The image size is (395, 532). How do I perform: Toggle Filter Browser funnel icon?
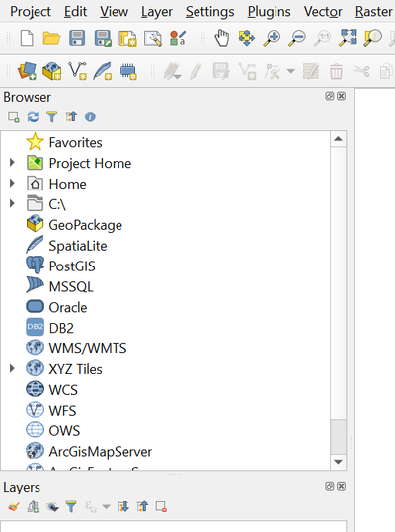(52, 117)
